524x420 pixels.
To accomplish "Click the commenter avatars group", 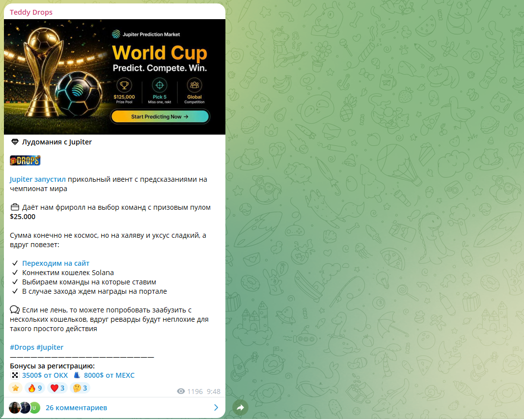I will tap(25, 408).
